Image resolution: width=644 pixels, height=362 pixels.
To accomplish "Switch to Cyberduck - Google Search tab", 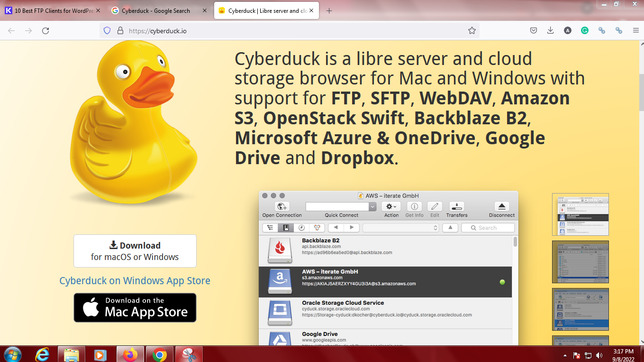I will coord(159,11).
